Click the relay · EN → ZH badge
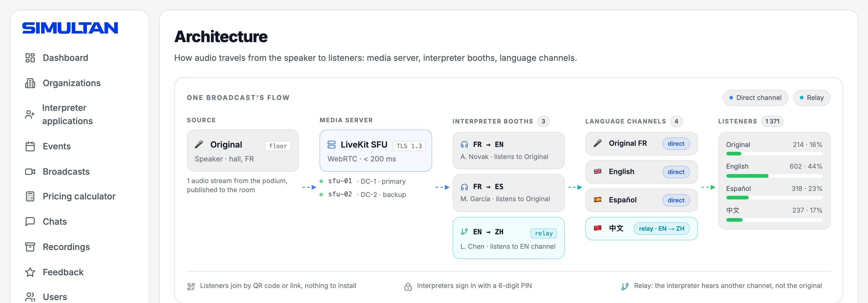Viewport: 868px width, 303px height. (x=662, y=229)
